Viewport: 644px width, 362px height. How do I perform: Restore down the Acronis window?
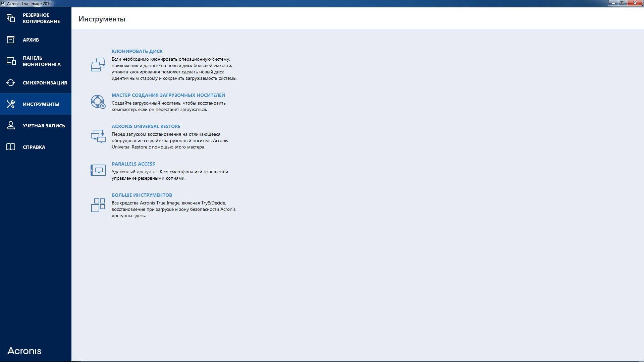point(622,3)
